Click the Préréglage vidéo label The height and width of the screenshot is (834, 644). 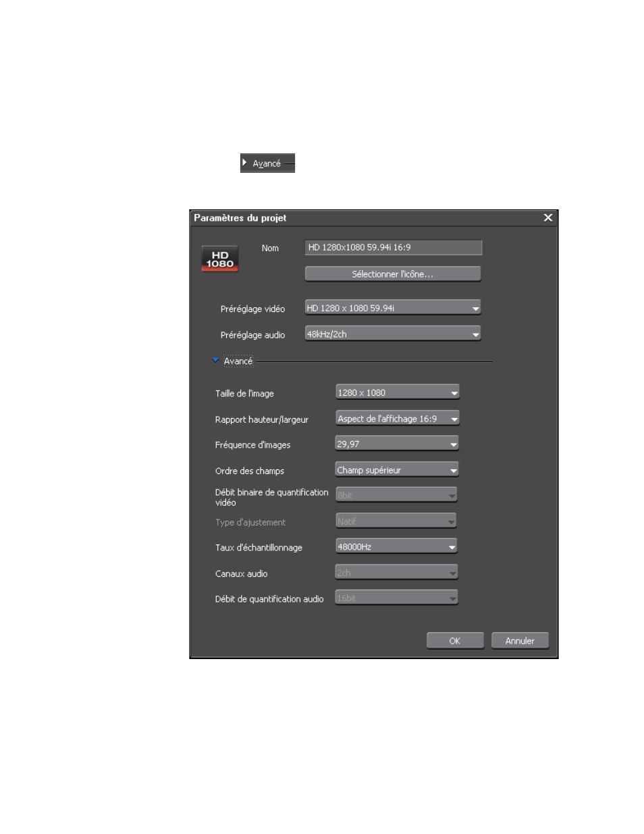(x=252, y=309)
